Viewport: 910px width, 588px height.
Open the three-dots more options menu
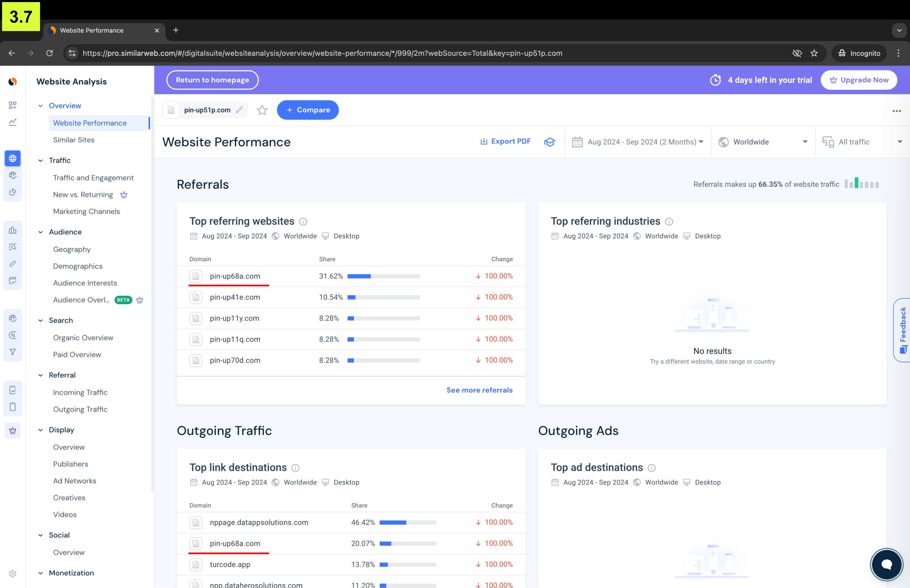pyautogui.click(x=896, y=111)
